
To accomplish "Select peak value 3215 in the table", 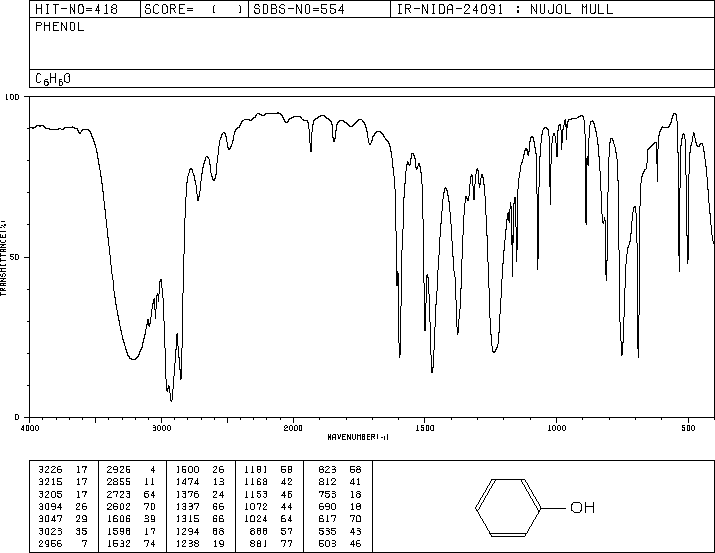I will point(50,482).
